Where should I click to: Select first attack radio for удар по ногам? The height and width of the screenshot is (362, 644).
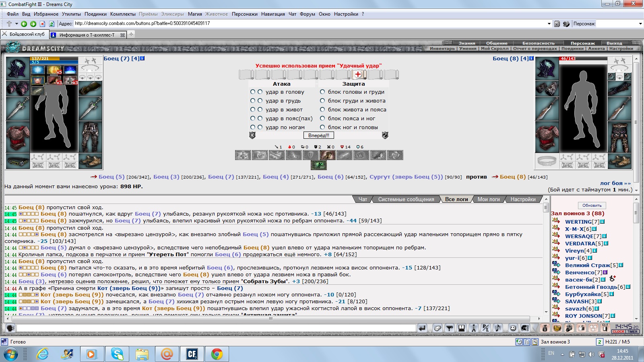point(253,127)
